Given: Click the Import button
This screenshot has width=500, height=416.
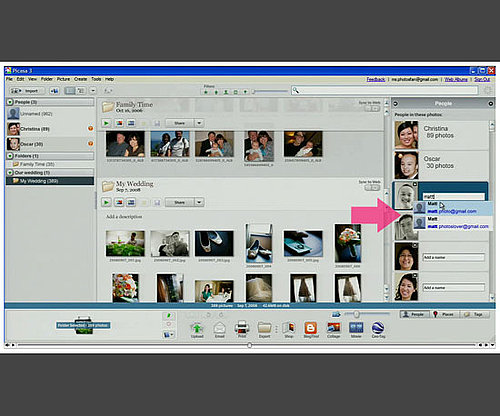Looking at the screenshot, I should click(28, 91).
